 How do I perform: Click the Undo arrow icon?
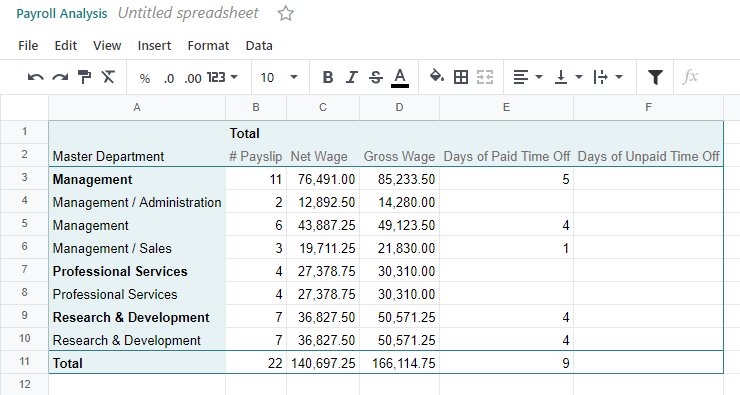[36, 77]
